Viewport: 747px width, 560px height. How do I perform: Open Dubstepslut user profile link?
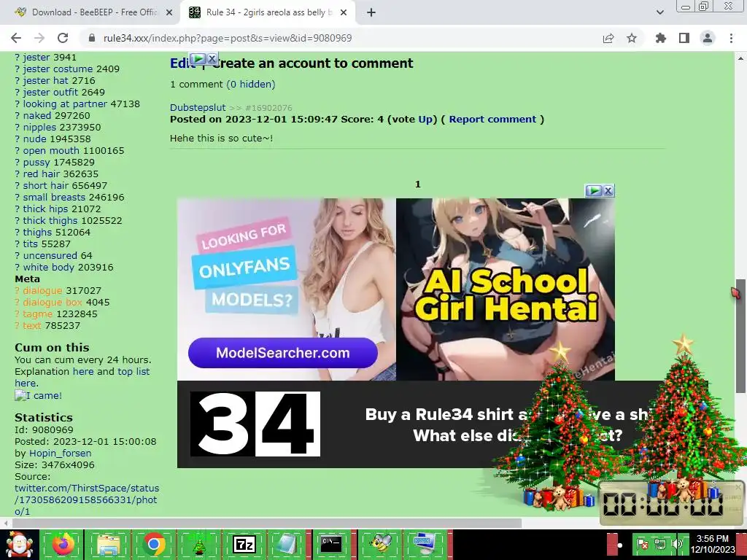coord(198,108)
